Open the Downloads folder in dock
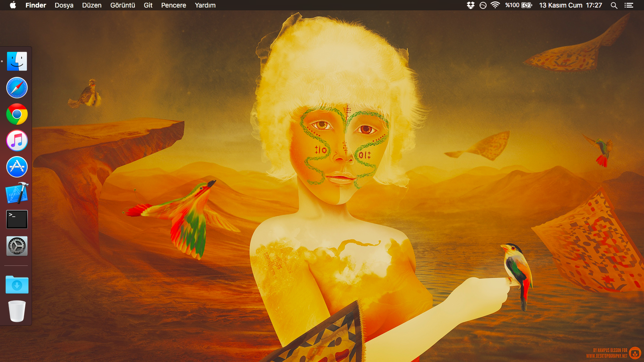This screenshot has width=644, height=362. pyautogui.click(x=17, y=285)
